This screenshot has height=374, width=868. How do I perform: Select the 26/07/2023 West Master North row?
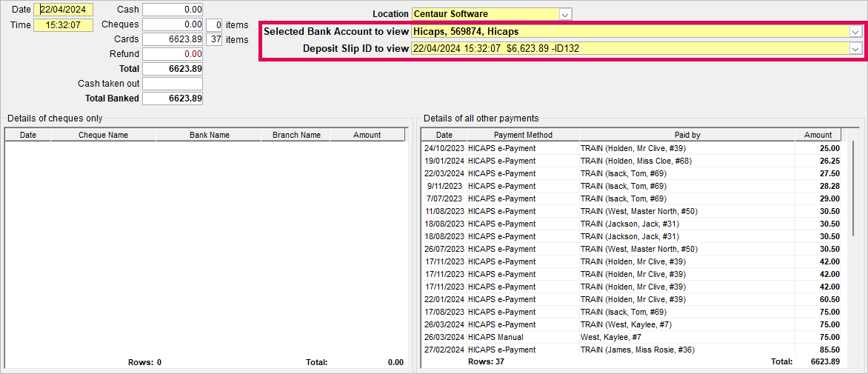631,249
